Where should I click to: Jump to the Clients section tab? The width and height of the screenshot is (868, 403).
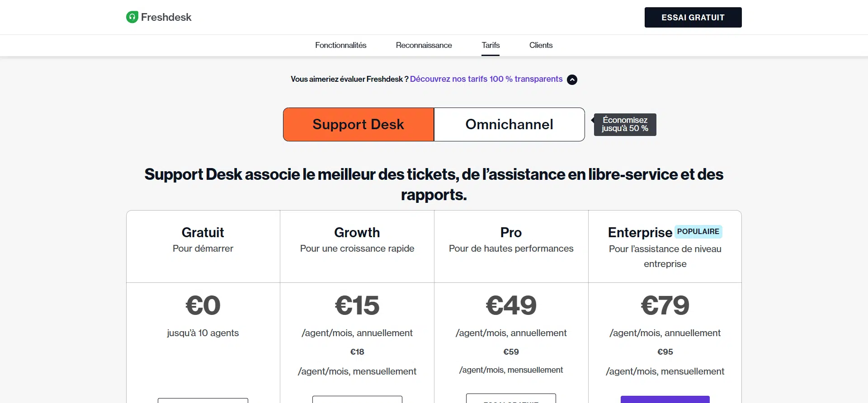tap(541, 45)
